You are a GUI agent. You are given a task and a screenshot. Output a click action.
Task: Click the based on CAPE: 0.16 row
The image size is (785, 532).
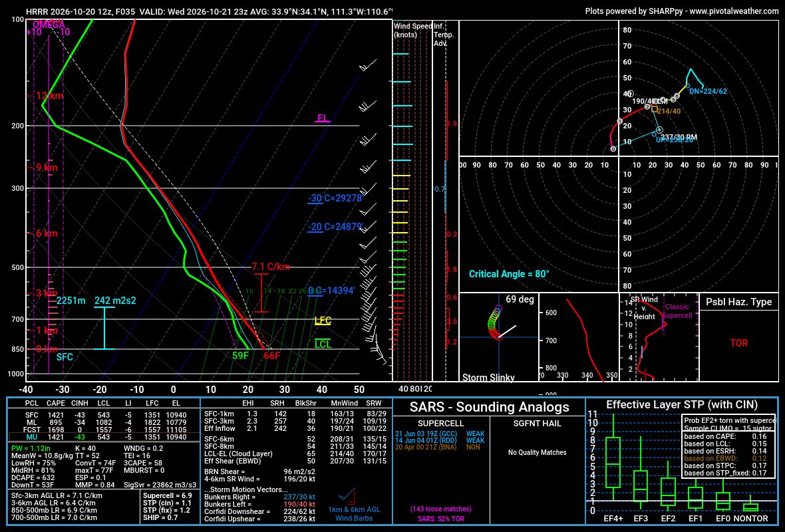pyautogui.click(x=725, y=436)
